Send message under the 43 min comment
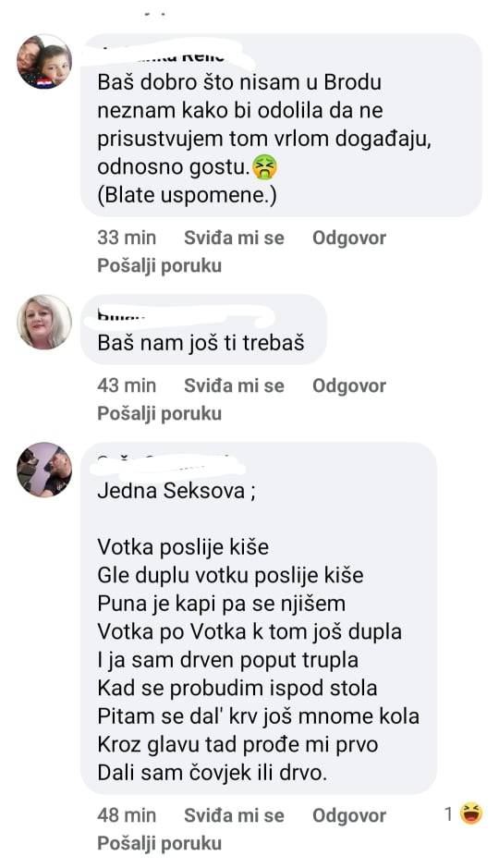The width and height of the screenshot is (499, 868). click(x=159, y=413)
